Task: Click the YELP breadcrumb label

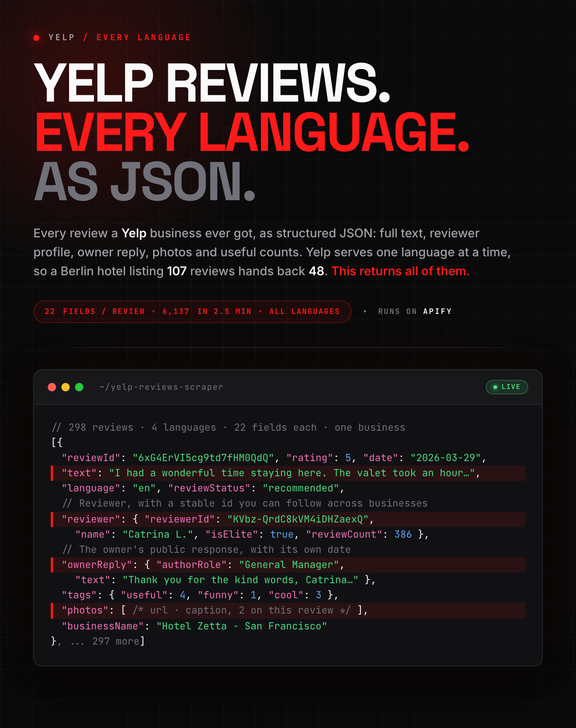Action: [61, 38]
